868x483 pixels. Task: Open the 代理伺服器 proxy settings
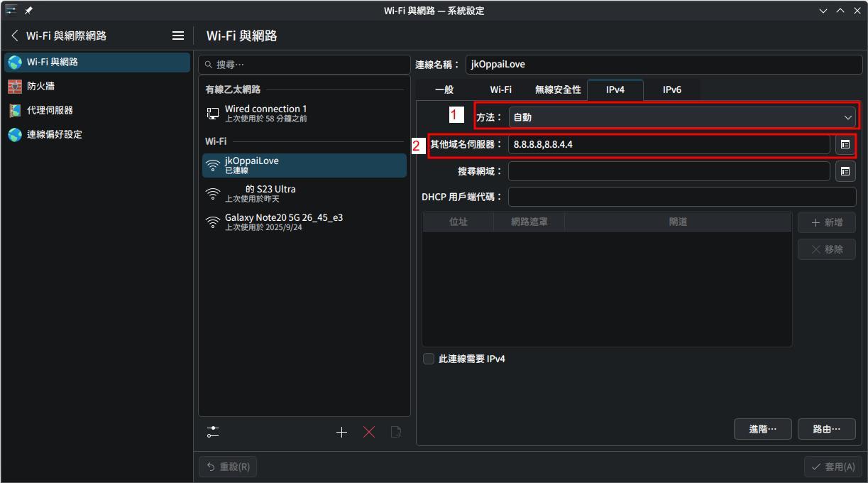[x=50, y=110]
